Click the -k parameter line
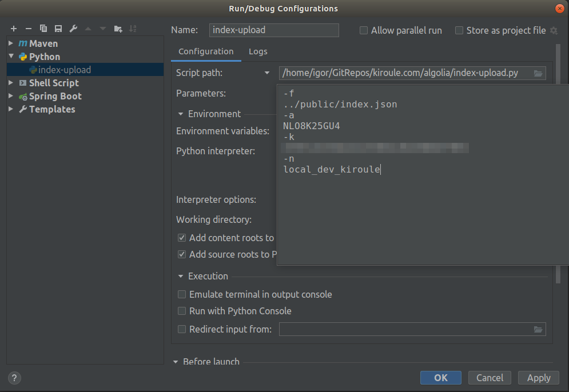569x392 pixels. (289, 137)
